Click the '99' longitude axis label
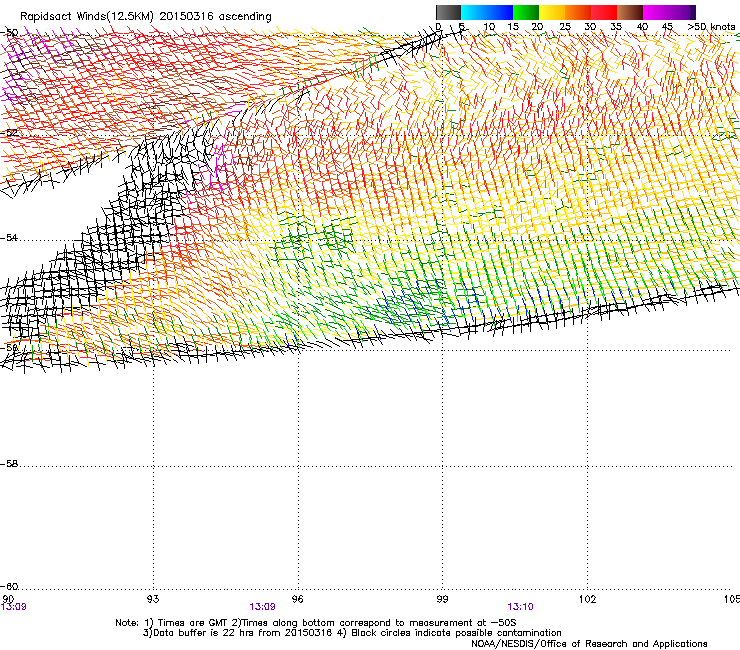 pos(442,599)
